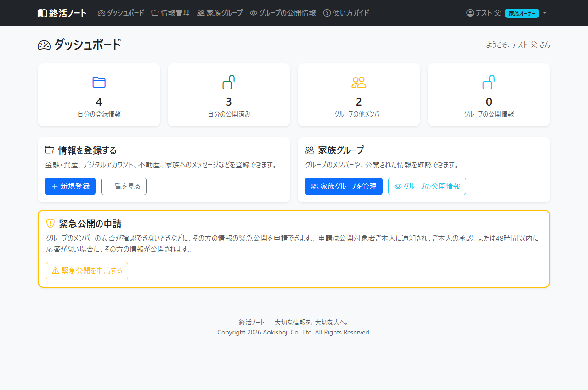This screenshot has height=390, width=588.
Task: Click the shield icon beside 緊急公開の申請
Action: point(51,223)
